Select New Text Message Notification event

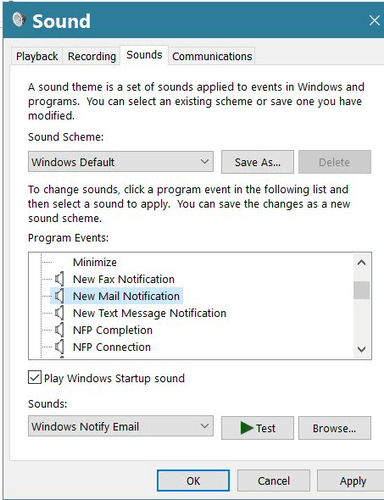click(150, 313)
